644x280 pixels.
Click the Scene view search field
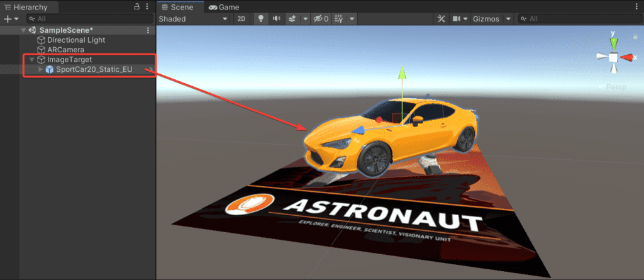click(x=579, y=18)
